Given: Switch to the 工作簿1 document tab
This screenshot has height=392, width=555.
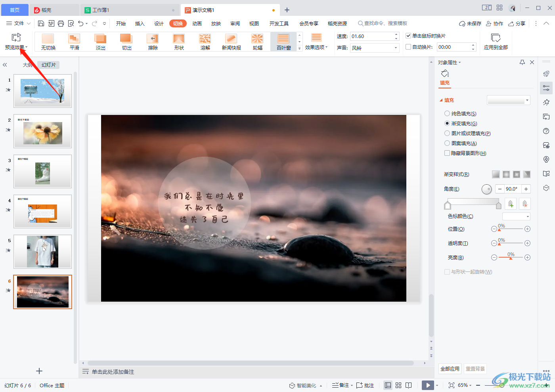Looking at the screenshot, I should click(130, 10).
